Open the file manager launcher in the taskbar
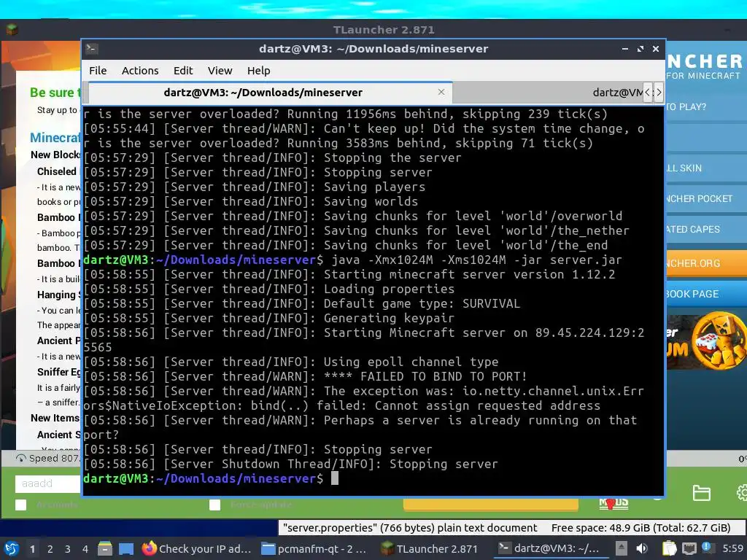Screen dimensions: 747x560 [105, 548]
